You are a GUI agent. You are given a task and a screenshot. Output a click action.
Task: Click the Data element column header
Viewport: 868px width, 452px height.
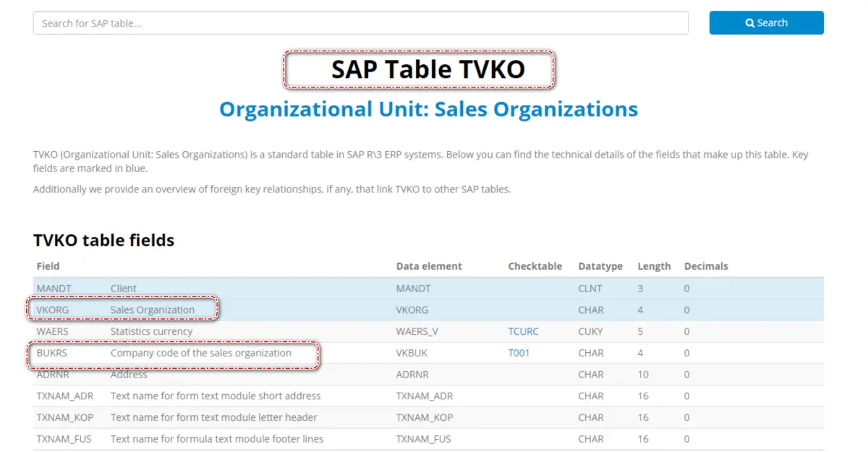coord(428,265)
